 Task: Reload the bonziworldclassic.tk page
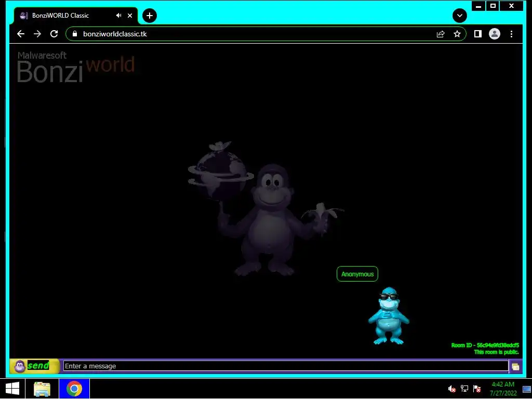pyautogui.click(x=54, y=34)
